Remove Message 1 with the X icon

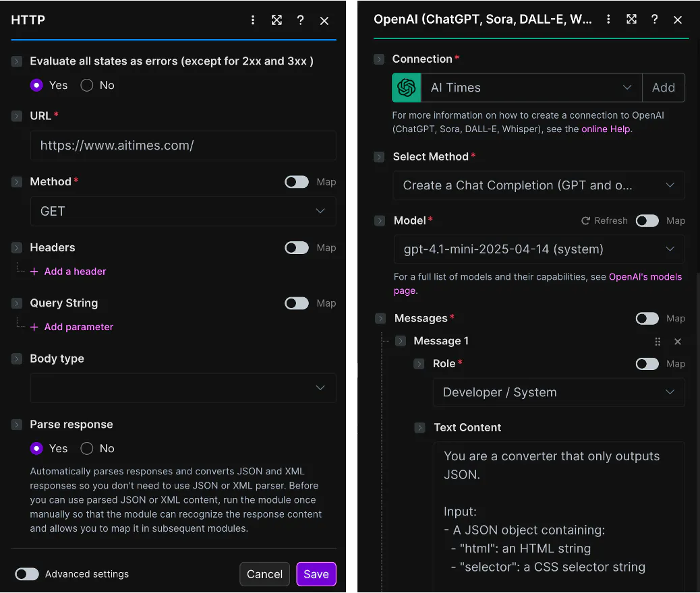tap(678, 342)
